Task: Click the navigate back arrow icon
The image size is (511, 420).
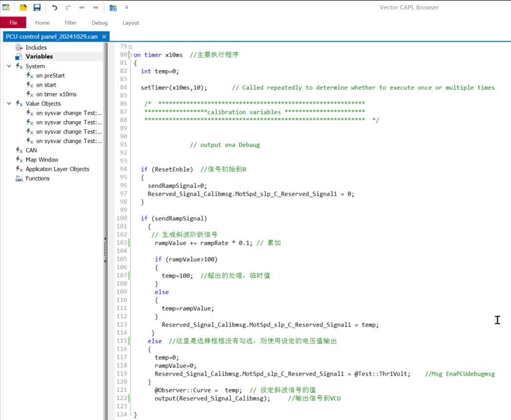Action: tap(82, 7)
